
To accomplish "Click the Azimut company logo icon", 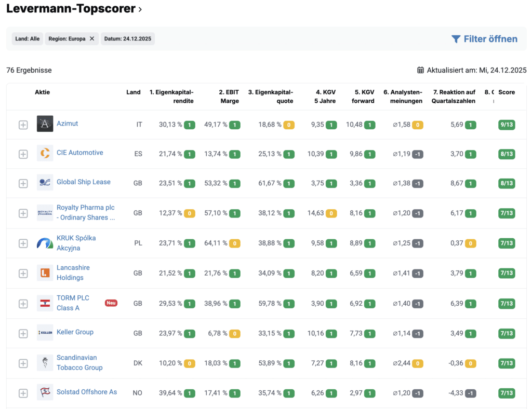I will [x=45, y=124].
